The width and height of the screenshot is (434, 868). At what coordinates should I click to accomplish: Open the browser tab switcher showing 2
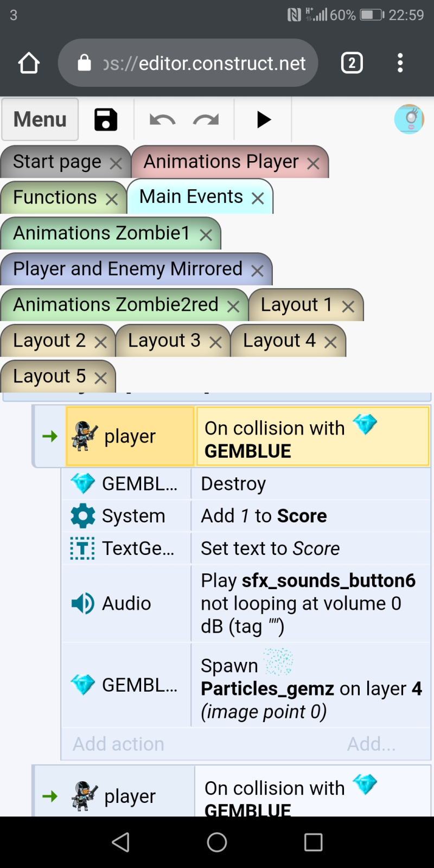click(x=352, y=63)
